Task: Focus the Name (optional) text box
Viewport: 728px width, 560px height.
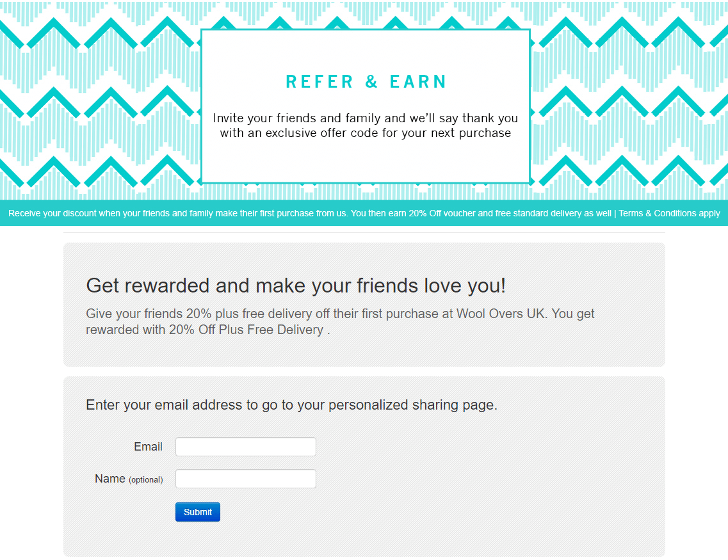Action: pos(246,478)
